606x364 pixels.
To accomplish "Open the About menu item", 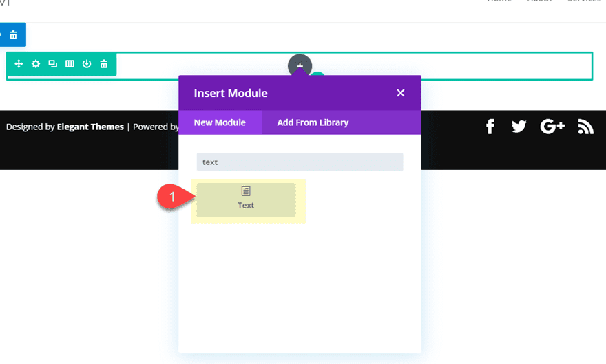I will [x=539, y=1].
